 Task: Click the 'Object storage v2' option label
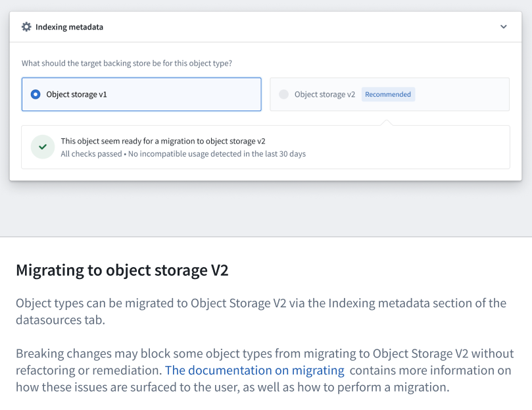click(325, 94)
